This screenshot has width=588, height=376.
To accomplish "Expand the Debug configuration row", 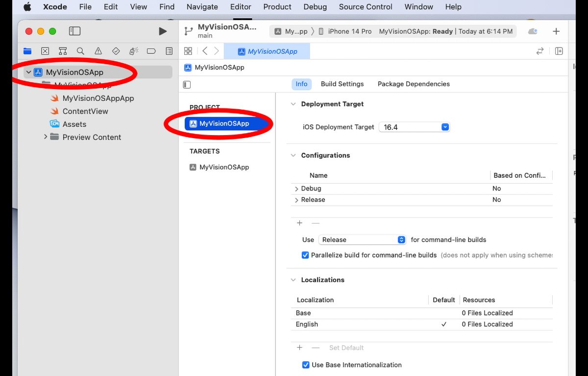I will pos(296,188).
